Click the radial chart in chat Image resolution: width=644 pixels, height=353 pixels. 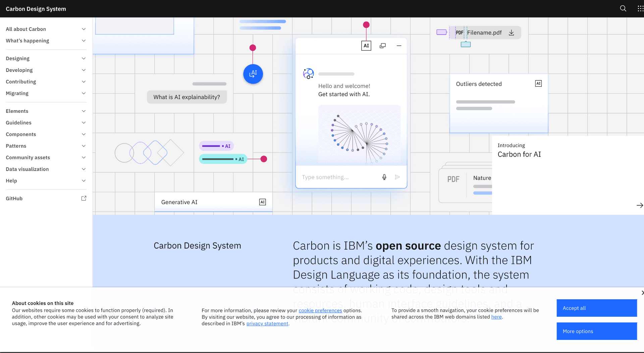(360, 135)
